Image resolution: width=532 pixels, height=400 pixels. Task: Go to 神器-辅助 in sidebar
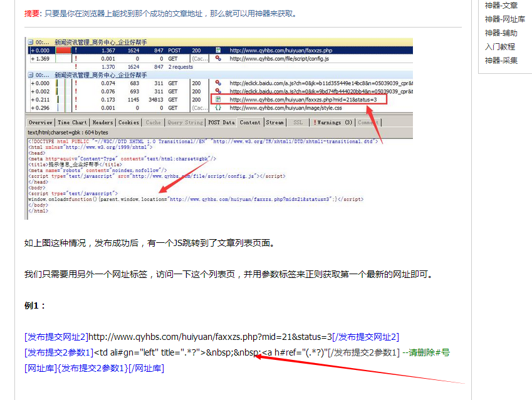pyautogui.click(x=501, y=33)
